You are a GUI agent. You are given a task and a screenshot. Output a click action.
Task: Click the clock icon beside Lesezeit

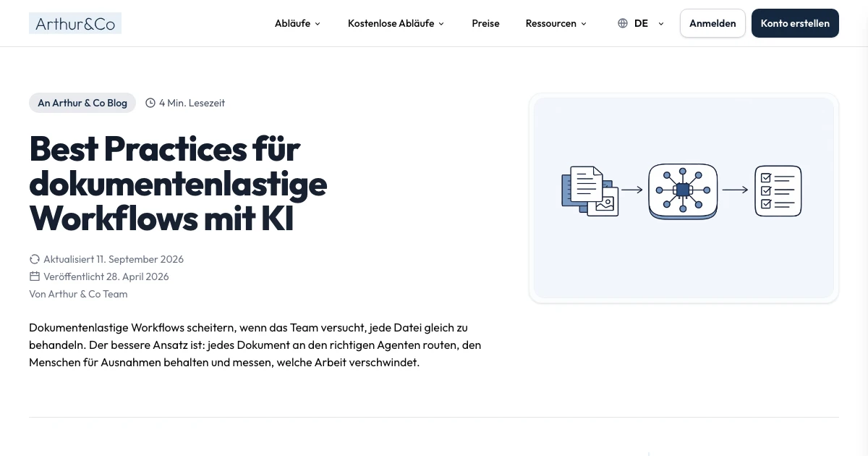[x=150, y=103]
